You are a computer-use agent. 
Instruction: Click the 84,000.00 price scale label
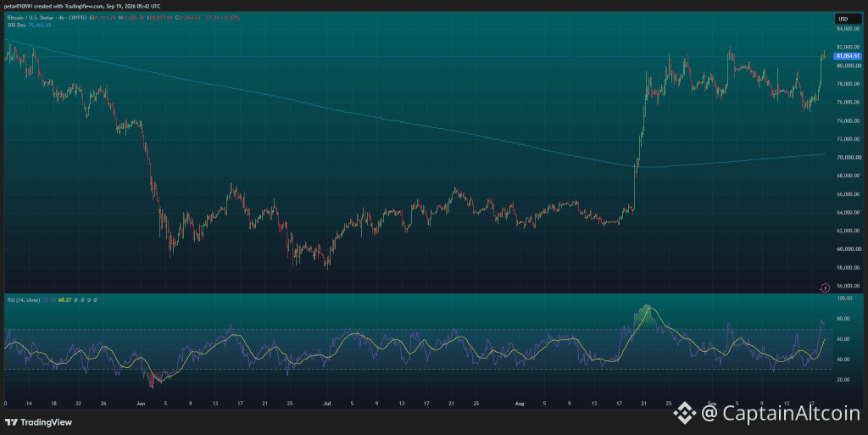tap(848, 29)
